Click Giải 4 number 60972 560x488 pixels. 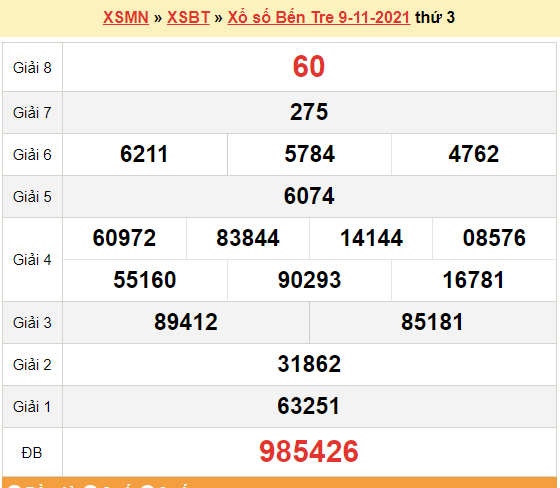click(124, 238)
